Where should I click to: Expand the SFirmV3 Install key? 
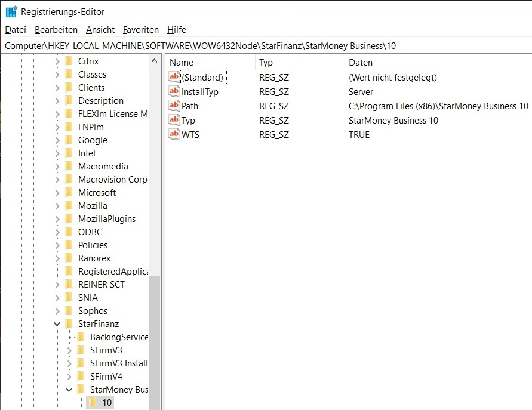(x=69, y=363)
